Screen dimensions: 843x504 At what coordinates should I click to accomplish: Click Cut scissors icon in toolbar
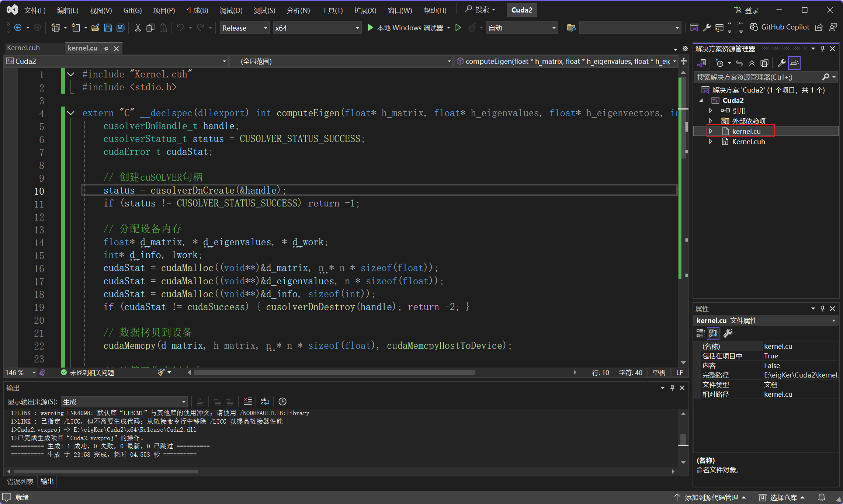coord(138,28)
